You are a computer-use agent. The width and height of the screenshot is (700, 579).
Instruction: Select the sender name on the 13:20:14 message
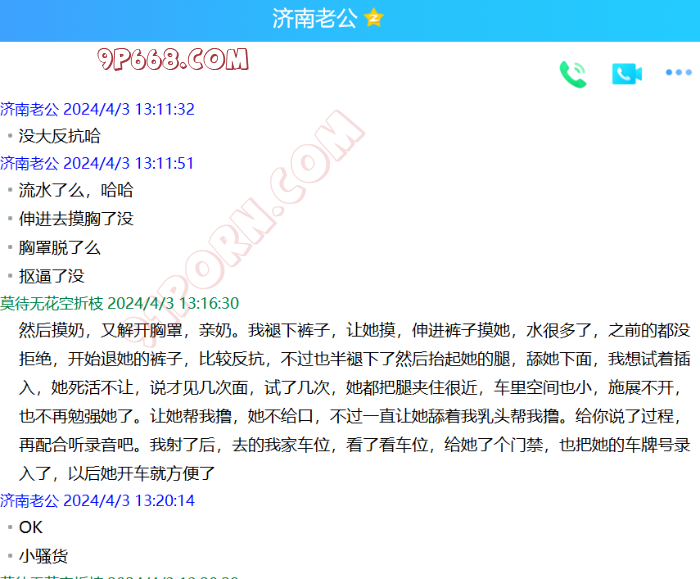pos(30,500)
